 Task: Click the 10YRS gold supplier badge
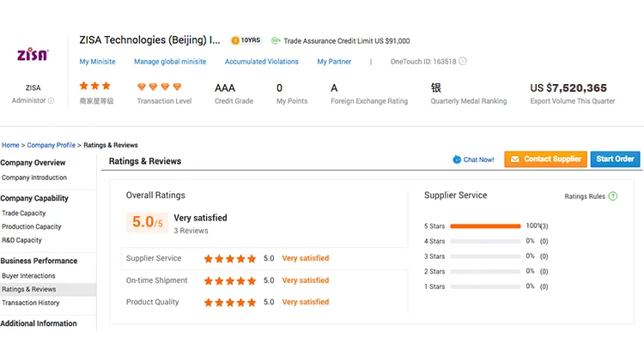click(x=246, y=40)
